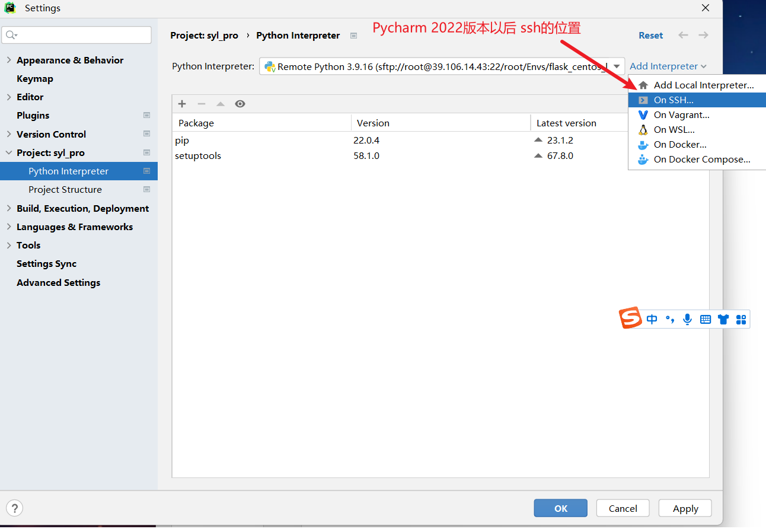Open the Add Interpreter dropdown

(665, 66)
